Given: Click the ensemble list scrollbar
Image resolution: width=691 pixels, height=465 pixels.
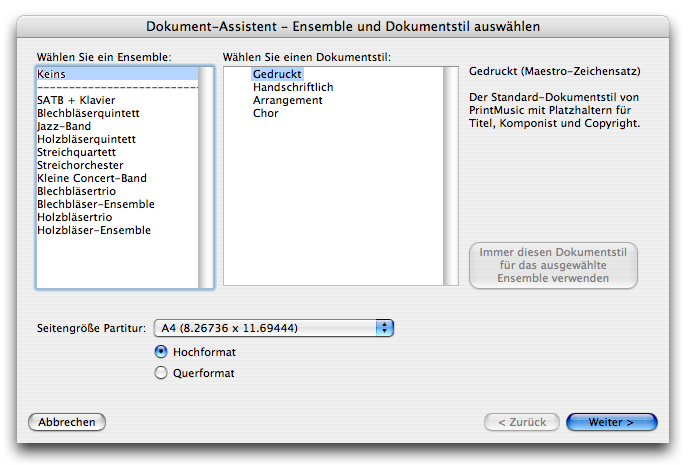Looking at the screenshot, I should tap(206, 178).
